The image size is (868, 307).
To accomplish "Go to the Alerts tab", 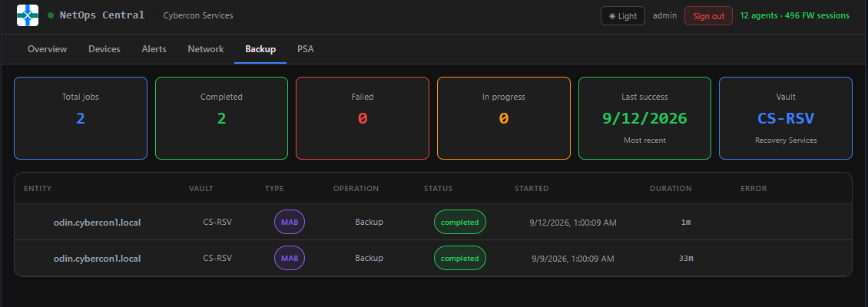I will tap(154, 48).
